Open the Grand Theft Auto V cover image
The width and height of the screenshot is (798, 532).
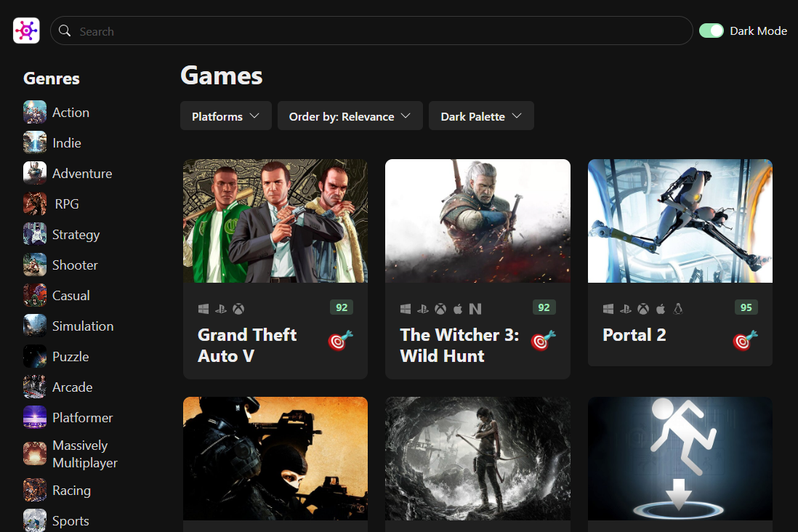(275, 221)
